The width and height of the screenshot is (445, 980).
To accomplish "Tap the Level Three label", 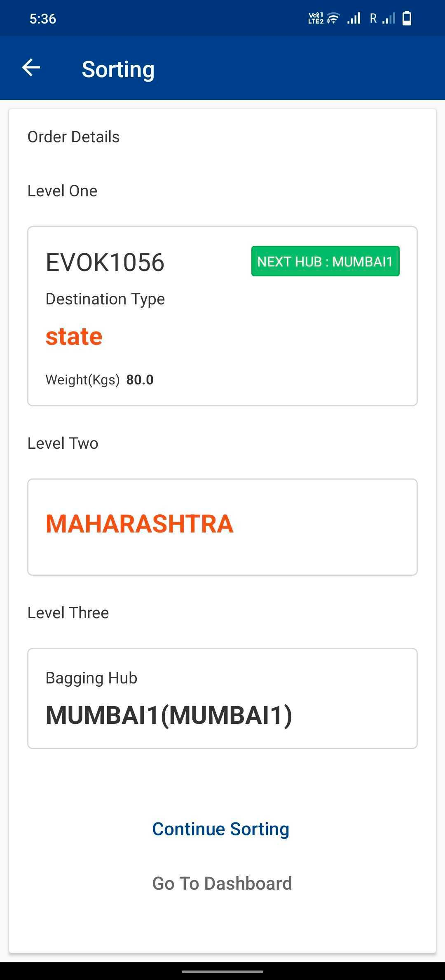I will tap(68, 613).
